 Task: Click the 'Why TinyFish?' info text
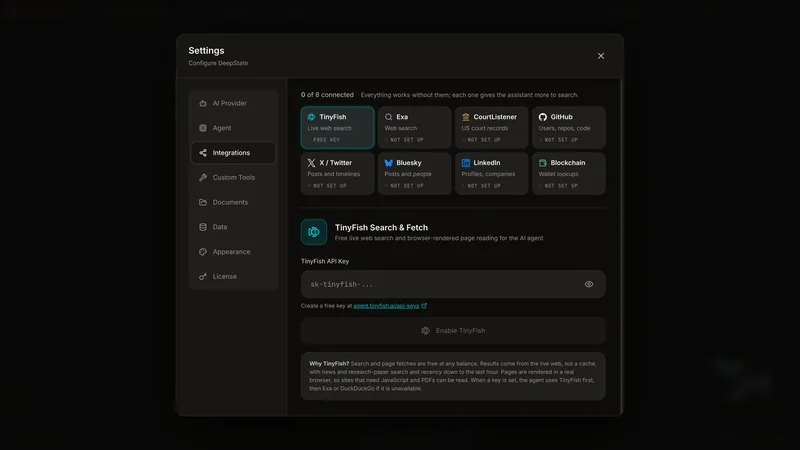tap(453, 376)
